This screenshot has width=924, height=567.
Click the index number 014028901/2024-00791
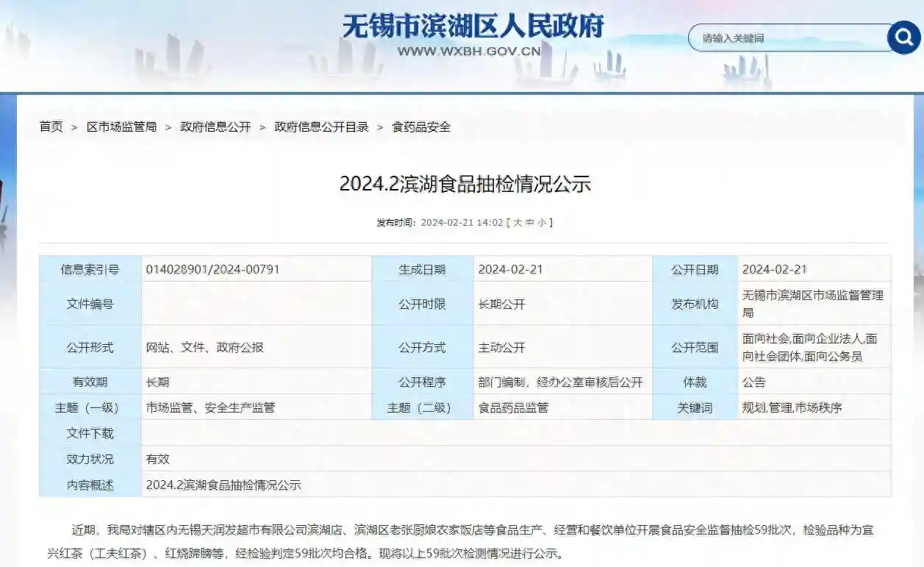[213, 269]
